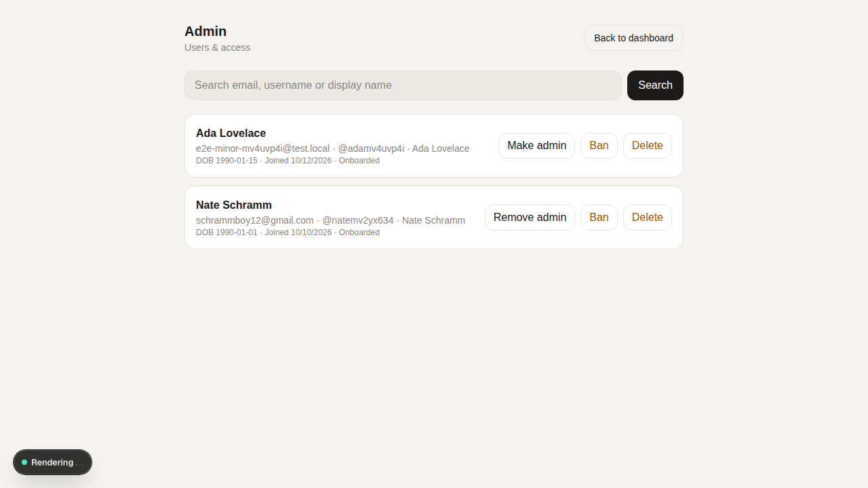The image size is (868, 488).
Task: Select the Nate Schramm card title
Action: [x=234, y=205]
